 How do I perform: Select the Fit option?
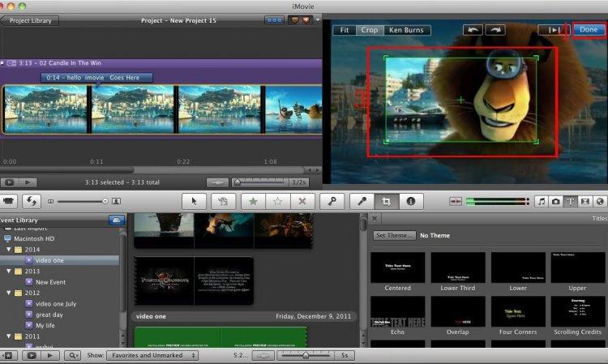(x=345, y=30)
